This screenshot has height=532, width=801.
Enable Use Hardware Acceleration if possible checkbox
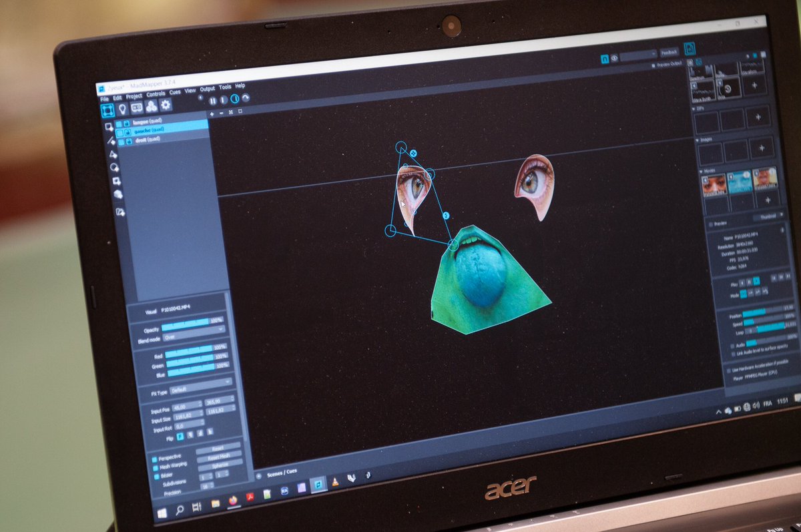(x=729, y=370)
